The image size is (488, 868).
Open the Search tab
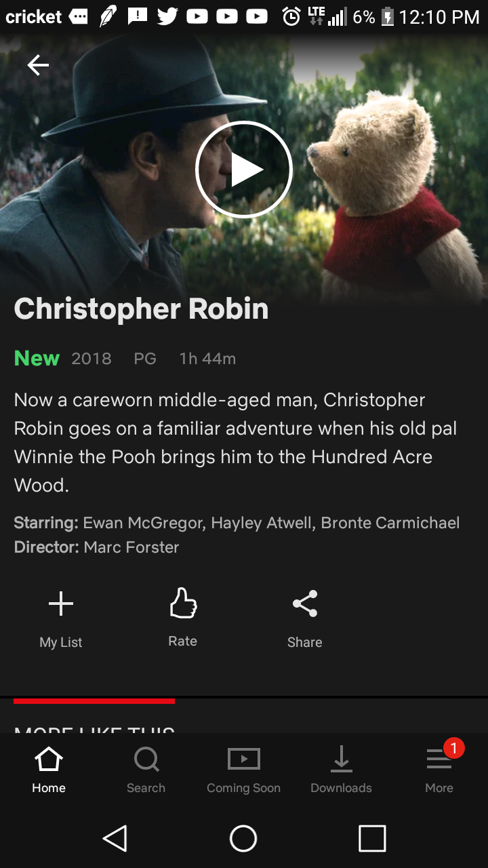(x=146, y=770)
